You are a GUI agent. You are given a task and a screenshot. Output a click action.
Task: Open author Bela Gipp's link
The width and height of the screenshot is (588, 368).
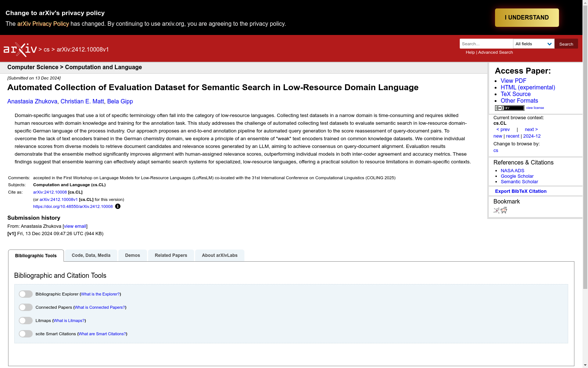pyautogui.click(x=120, y=102)
